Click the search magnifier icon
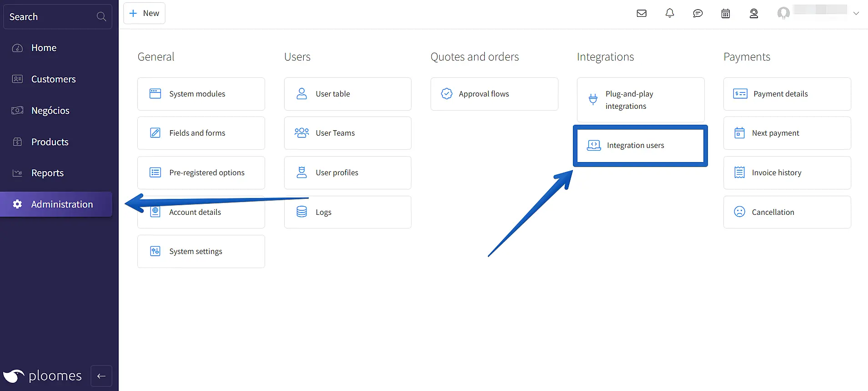 (x=101, y=17)
